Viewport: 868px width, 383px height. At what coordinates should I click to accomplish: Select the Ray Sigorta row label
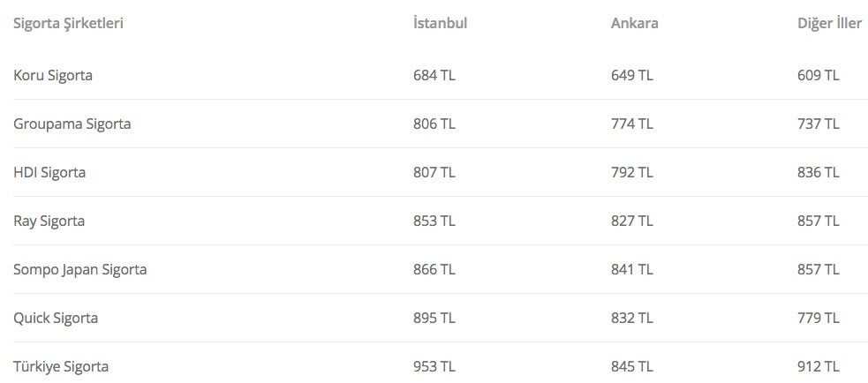(x=49, y=221)
